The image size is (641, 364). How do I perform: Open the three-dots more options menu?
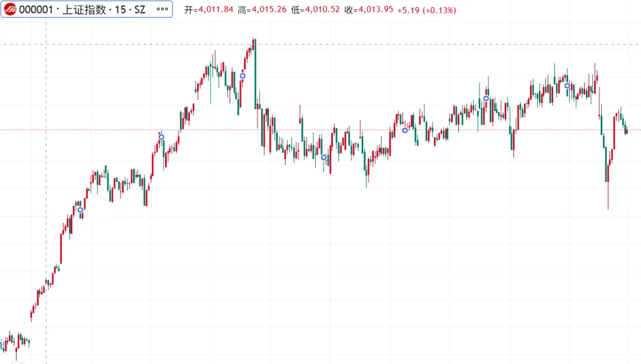162,9
